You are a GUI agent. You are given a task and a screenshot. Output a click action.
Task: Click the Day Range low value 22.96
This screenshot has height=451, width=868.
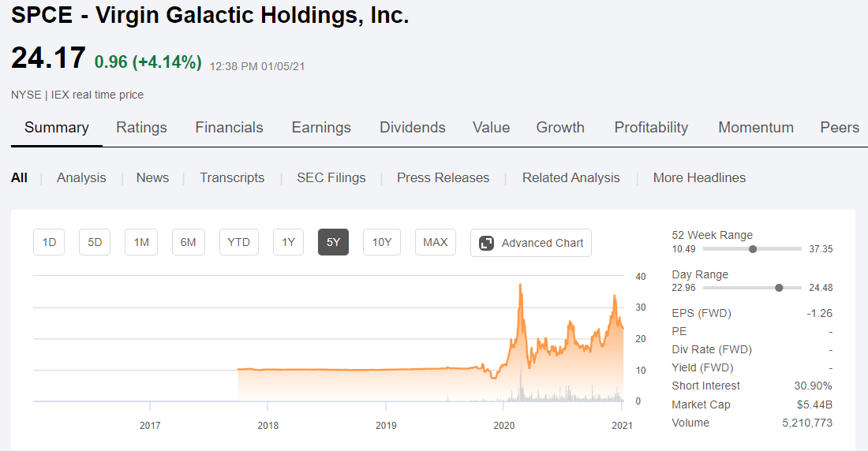683,288
